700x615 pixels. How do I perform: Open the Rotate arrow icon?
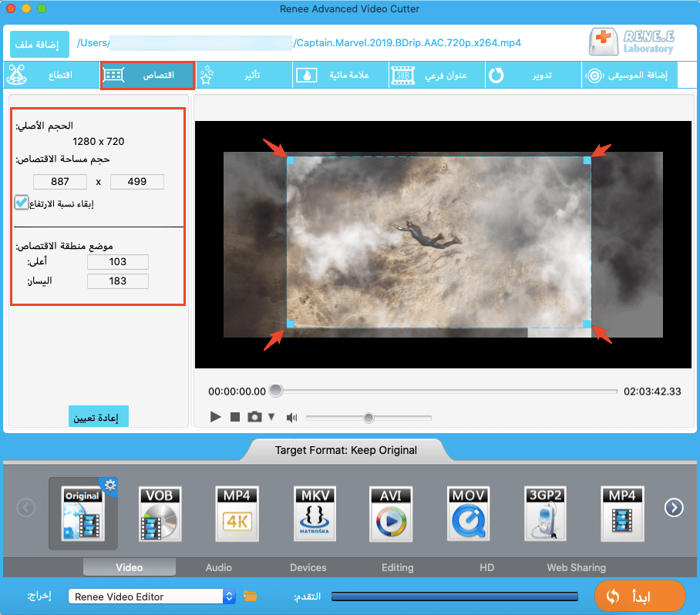point(496,75)
